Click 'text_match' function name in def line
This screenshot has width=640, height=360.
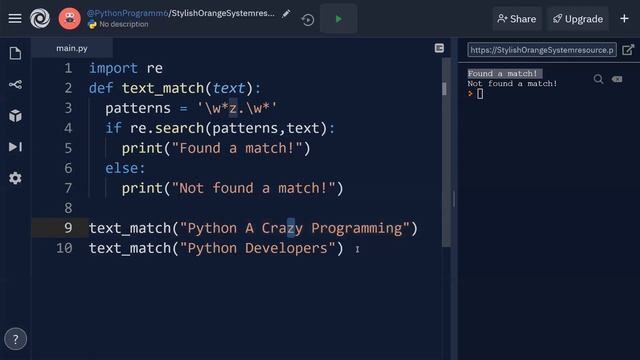[162, 88]
